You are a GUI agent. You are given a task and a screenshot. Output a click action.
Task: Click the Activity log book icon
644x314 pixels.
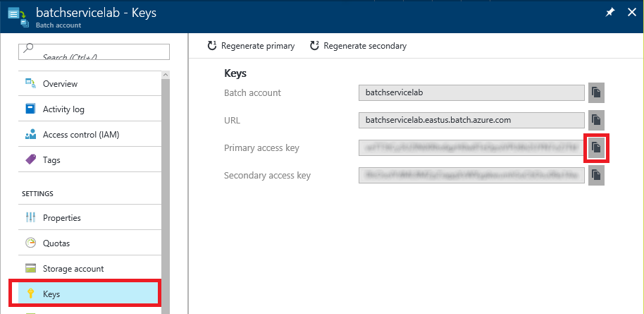pos(31,109)
